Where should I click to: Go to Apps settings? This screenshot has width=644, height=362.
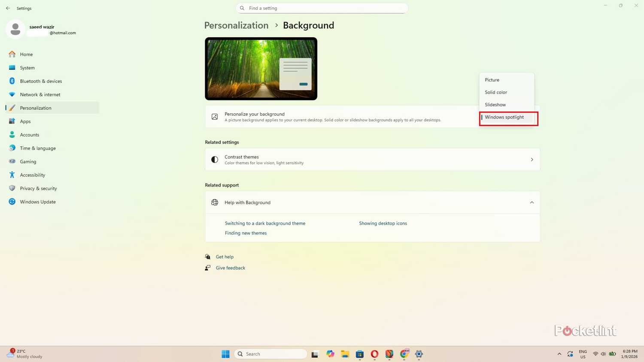pyautogui.click(x=25, y=121)
